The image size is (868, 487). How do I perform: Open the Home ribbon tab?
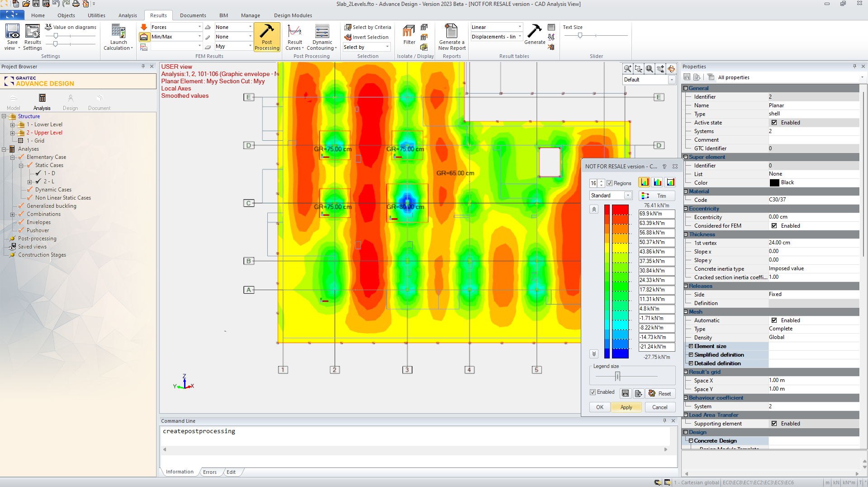tap(38, 15)
